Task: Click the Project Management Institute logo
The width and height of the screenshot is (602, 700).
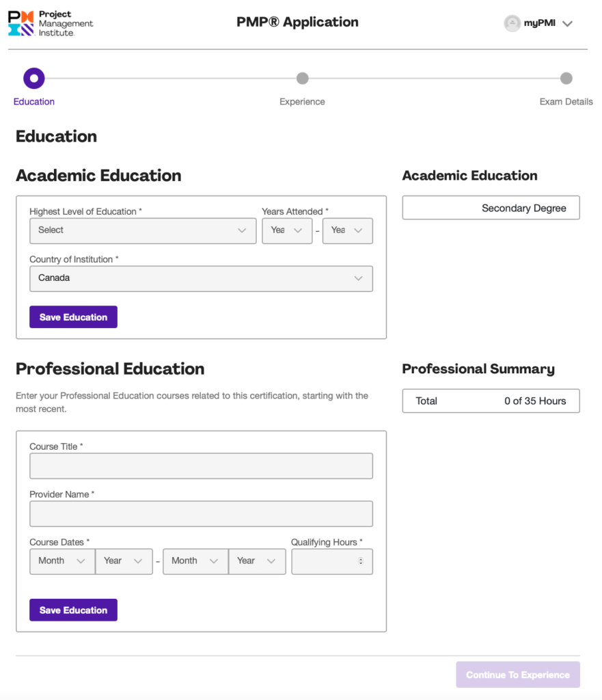Action: 51,23
